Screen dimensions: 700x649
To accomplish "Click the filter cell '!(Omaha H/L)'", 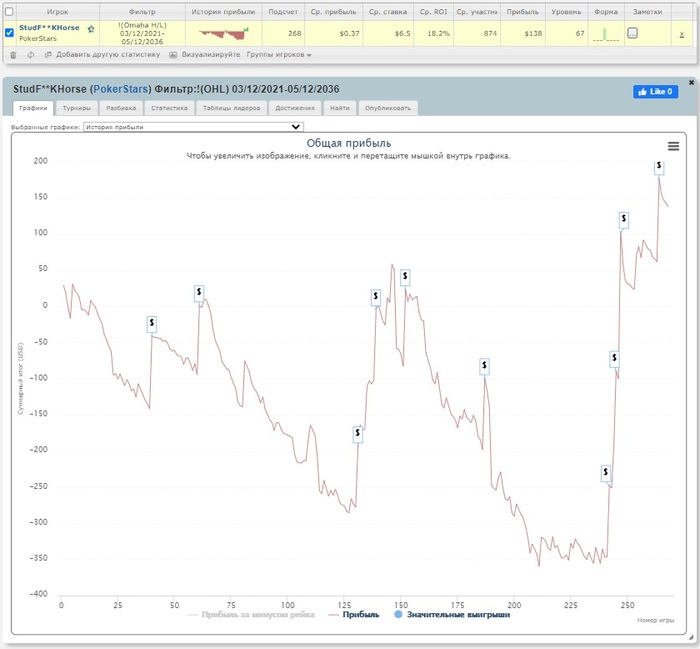I will (142, 33).
